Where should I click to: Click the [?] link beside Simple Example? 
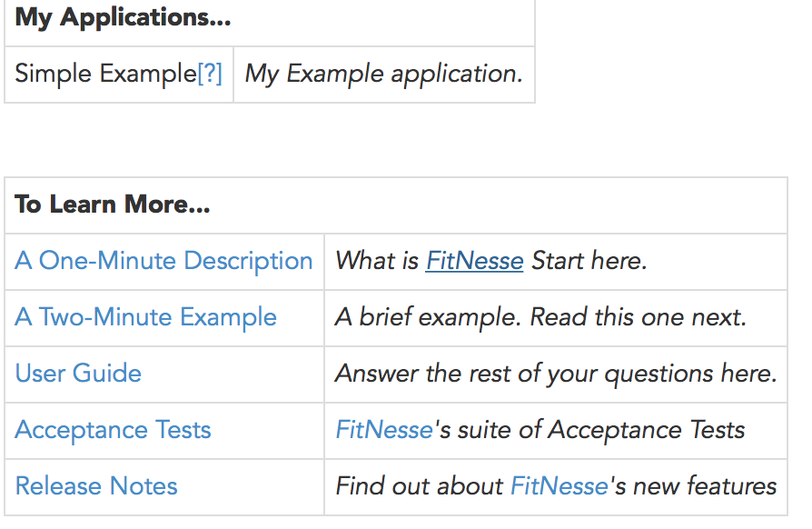pyautogui.click(x=209, y=74)
